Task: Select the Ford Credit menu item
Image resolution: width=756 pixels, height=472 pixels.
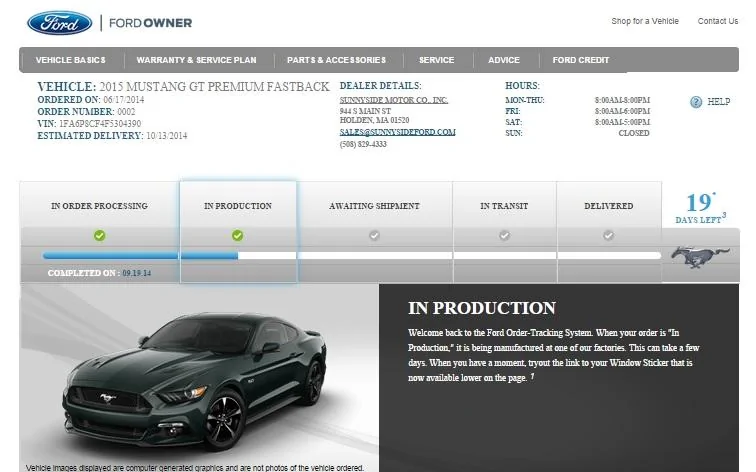Action: tap(580, 60)
